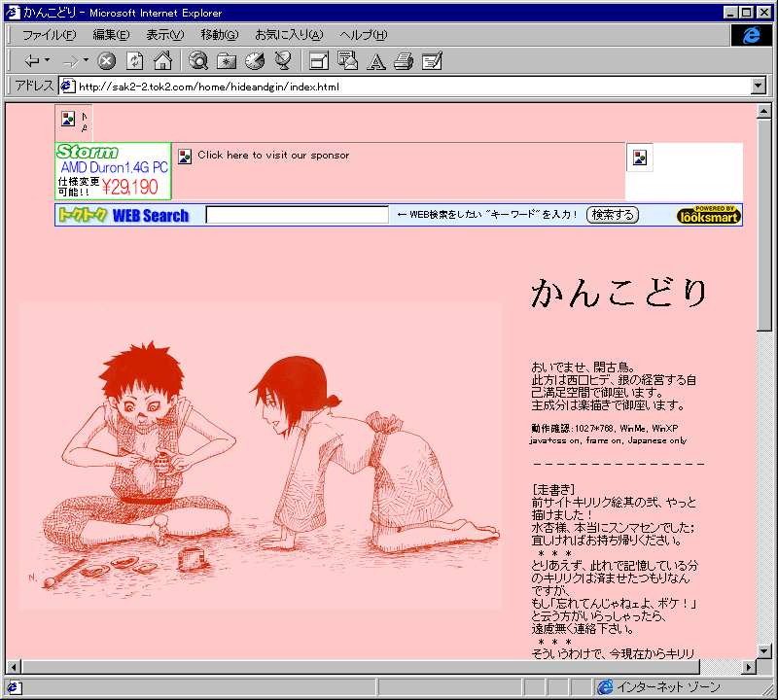This screenshot has height=700, width=778.
Task: Click the Channels satellite dish icon
Action: coord(283,61)
